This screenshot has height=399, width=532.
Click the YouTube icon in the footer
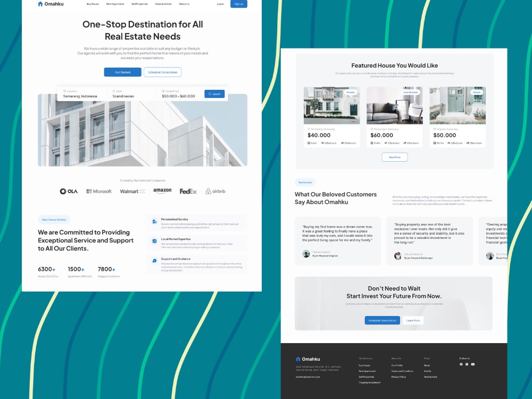click(x=473, y=364)
